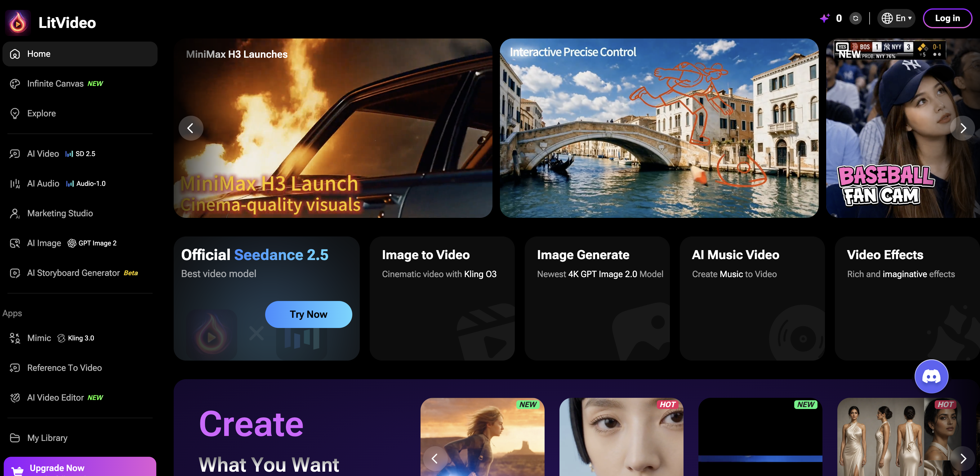Click the AI Video Editor icon
This screenshot has width=980, height=476.
pyautogui.click(x=15, y=397)
